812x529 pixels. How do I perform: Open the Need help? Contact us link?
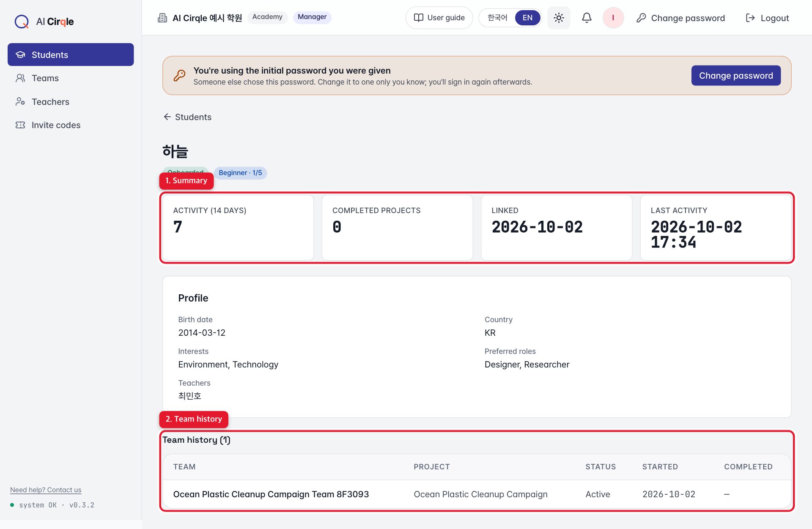coord(46,490)
